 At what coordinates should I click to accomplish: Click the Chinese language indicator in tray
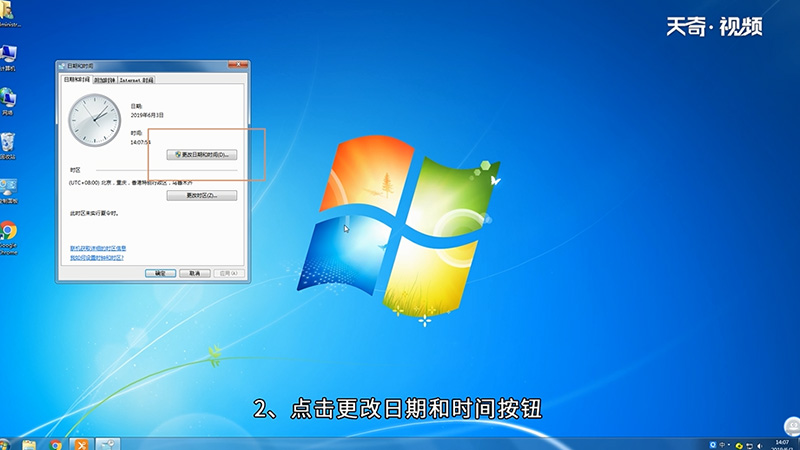click(x=722, y=445)
